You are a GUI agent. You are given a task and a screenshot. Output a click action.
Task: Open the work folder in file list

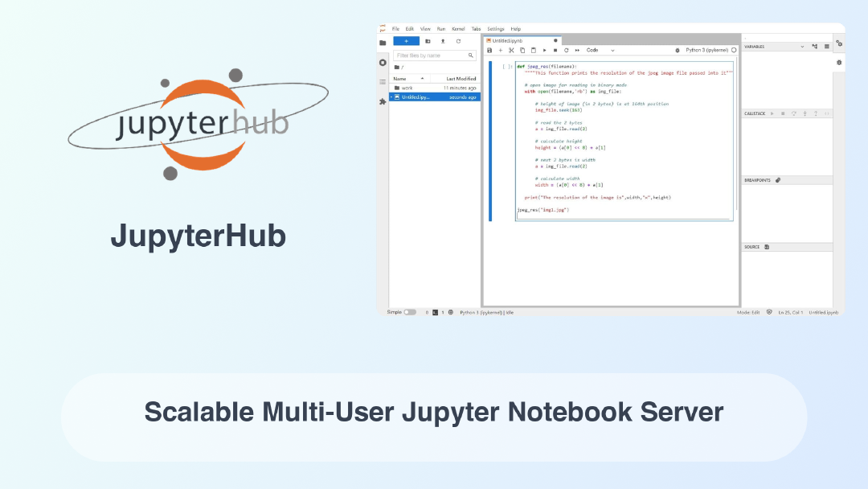[x=407, y=88]
